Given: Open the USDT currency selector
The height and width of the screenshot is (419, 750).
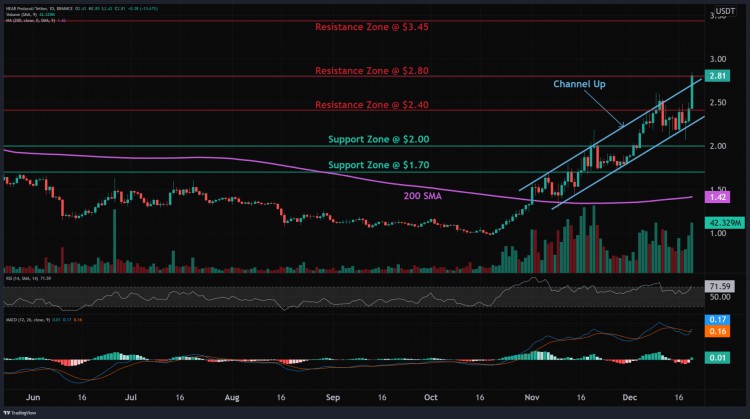Looking at the screenshot, I should tap(725, 11).
